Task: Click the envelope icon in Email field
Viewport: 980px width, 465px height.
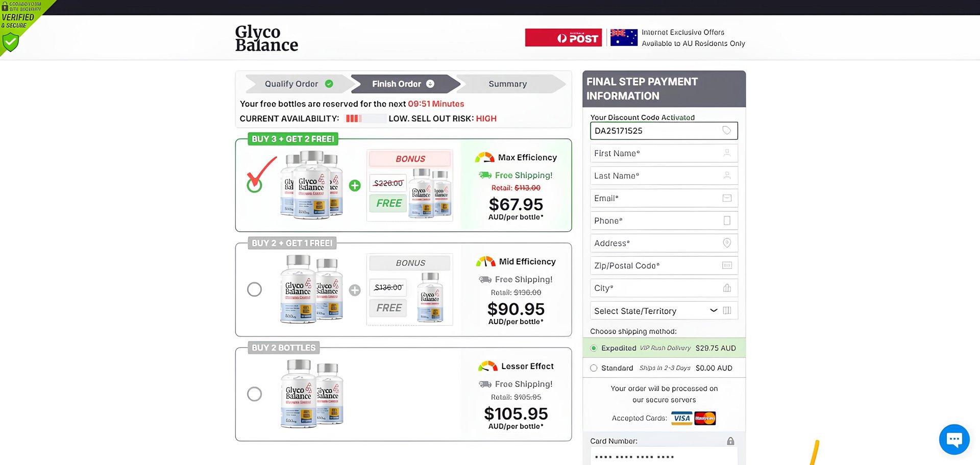Action: pyautogui.click(x=727, y=198)
